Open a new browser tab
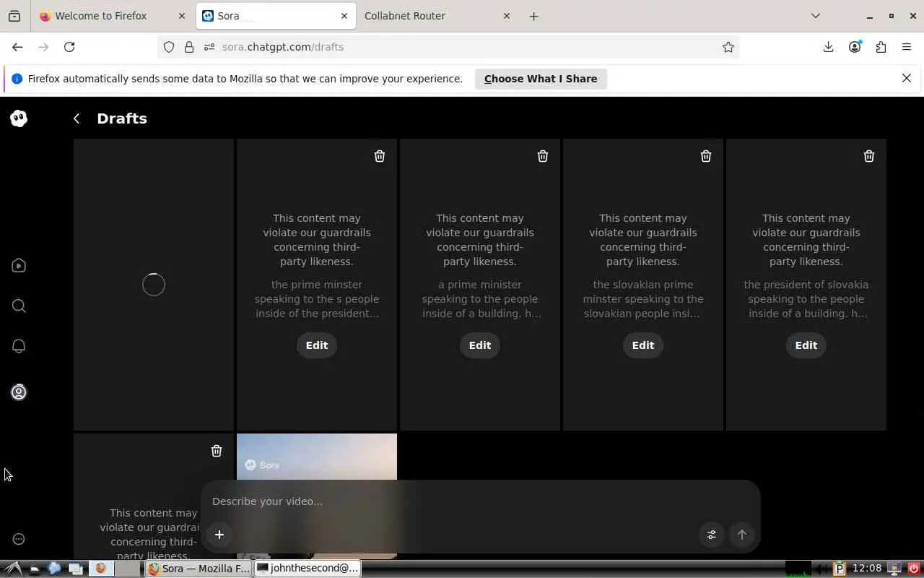Viewport: 924px width, 578px height. pos(534,16)
